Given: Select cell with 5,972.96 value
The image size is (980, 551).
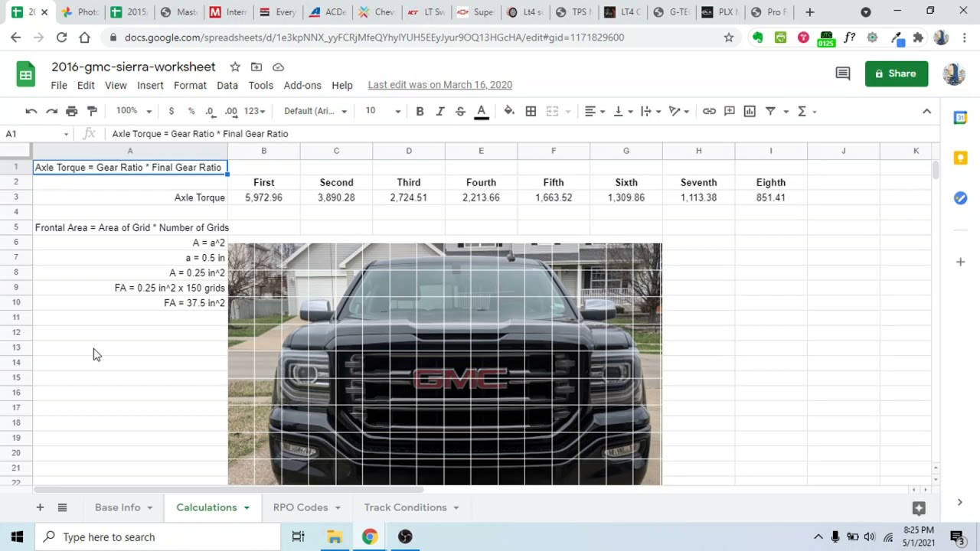Looking at the screenshot, I should click(264, 197).
